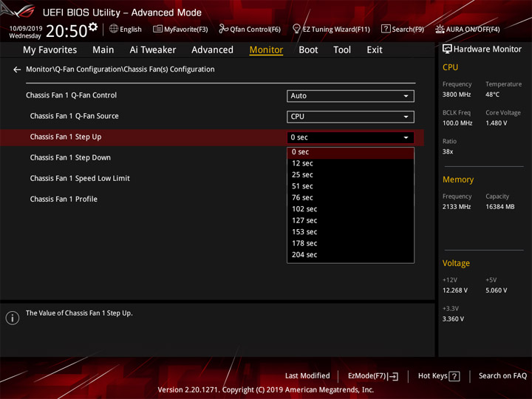Choose 127 sec option
Image resolution: width=532 pixels, height=399 pixels.
click(350, 220)
